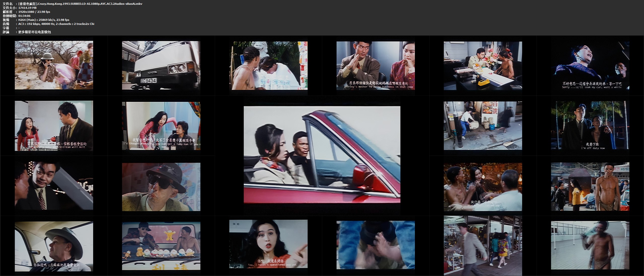The image size is (644, 276).
Task: Click the 字幕 label
Action: pos(6,28)
